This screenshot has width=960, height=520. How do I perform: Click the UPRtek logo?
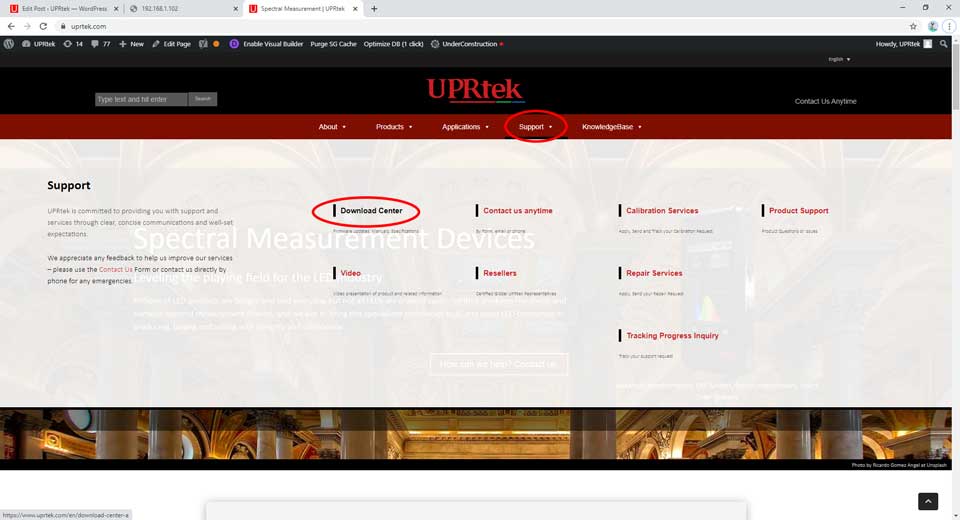(x=476, y=90)
